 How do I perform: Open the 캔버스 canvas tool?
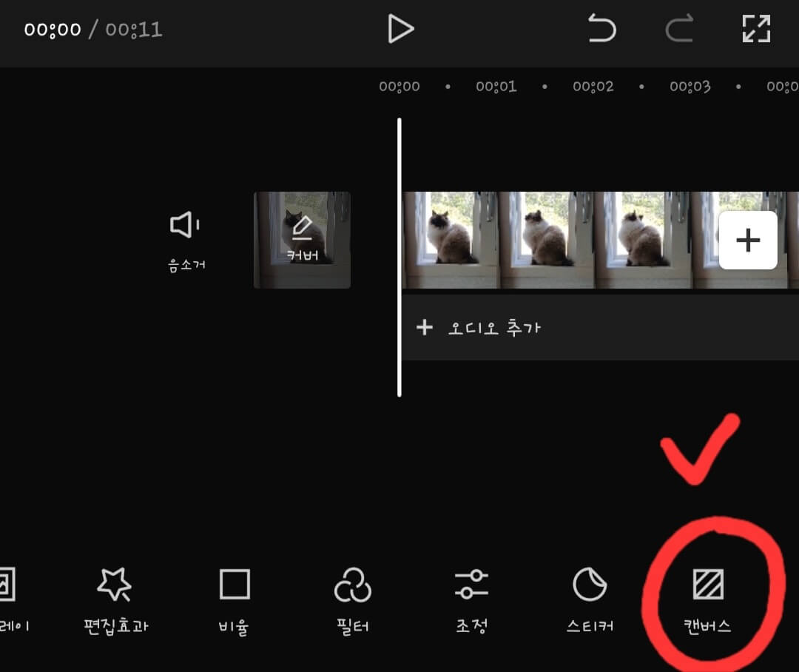pyautogui.click(x=708, y=602)
